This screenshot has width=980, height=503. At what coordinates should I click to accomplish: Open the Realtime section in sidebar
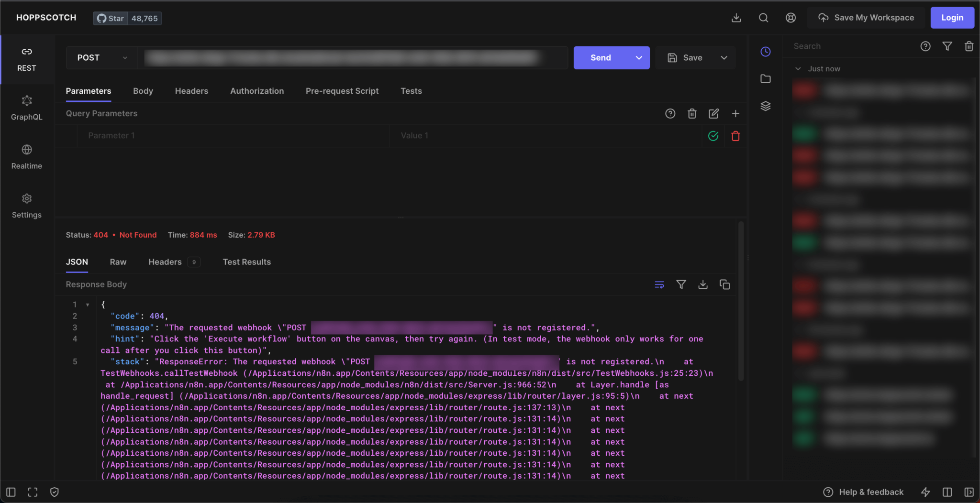tap(27, 157)
